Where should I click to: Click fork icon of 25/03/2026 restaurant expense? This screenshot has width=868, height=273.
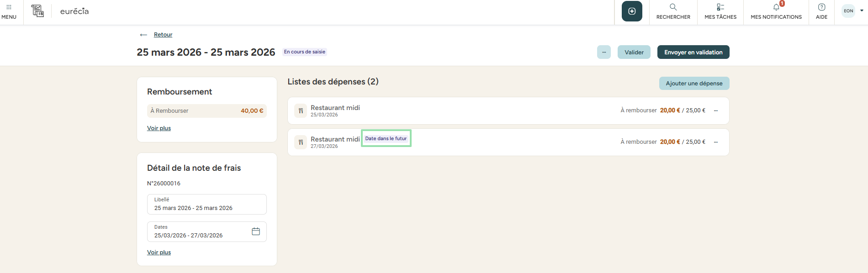[x=301, y=111]
